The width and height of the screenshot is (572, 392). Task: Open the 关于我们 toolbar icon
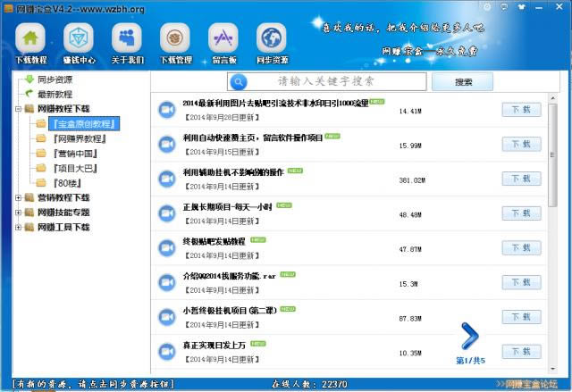coord(127,38)
